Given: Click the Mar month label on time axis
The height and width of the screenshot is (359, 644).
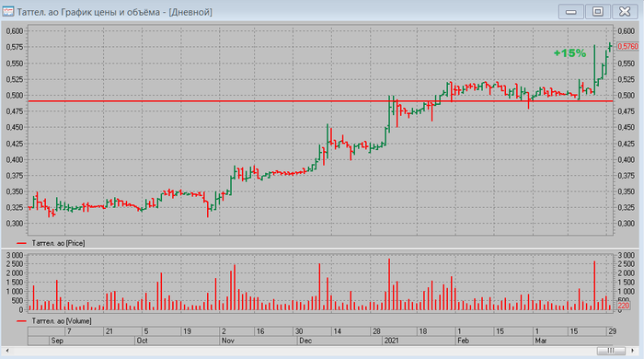Looking at the screenshot, I should 541,341.
